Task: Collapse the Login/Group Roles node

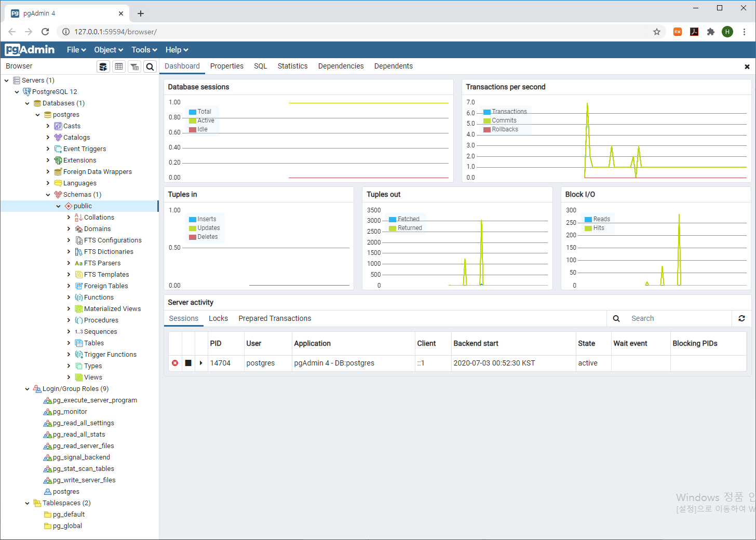Action: pos(27,389)
